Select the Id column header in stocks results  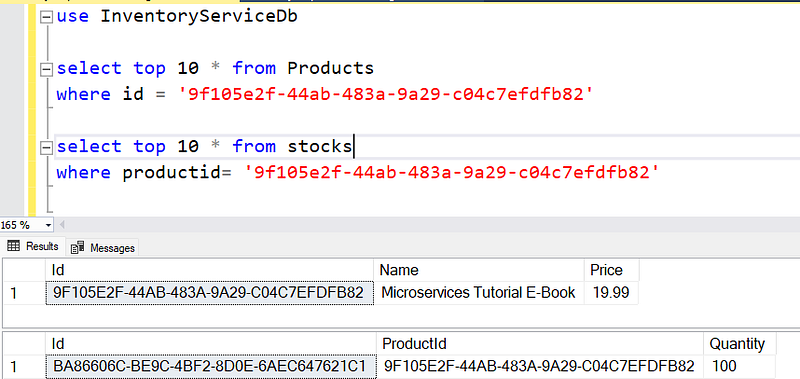(x=211, y=344)
